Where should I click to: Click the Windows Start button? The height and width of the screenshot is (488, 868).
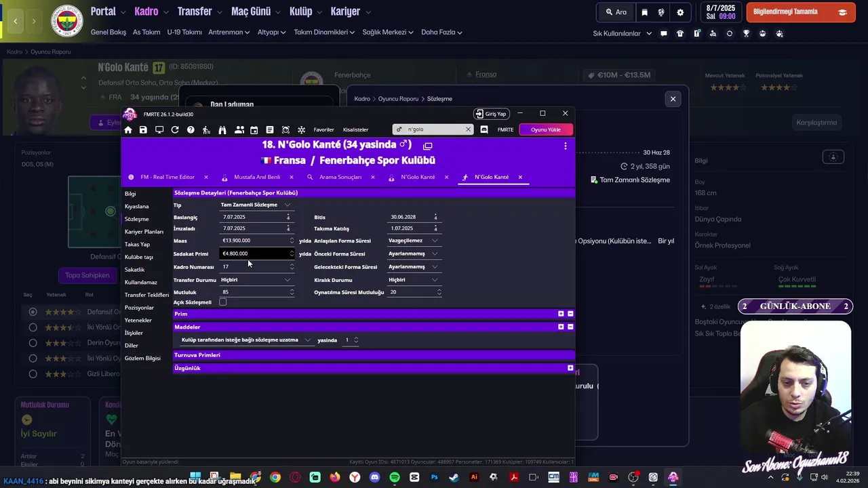[195, 477]
